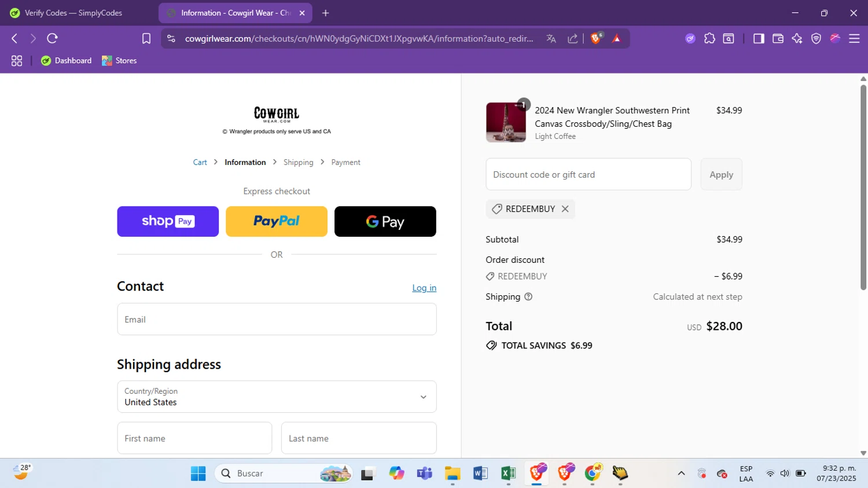Click the First name field
868x488 pixels.
click(x=194, y=438)
